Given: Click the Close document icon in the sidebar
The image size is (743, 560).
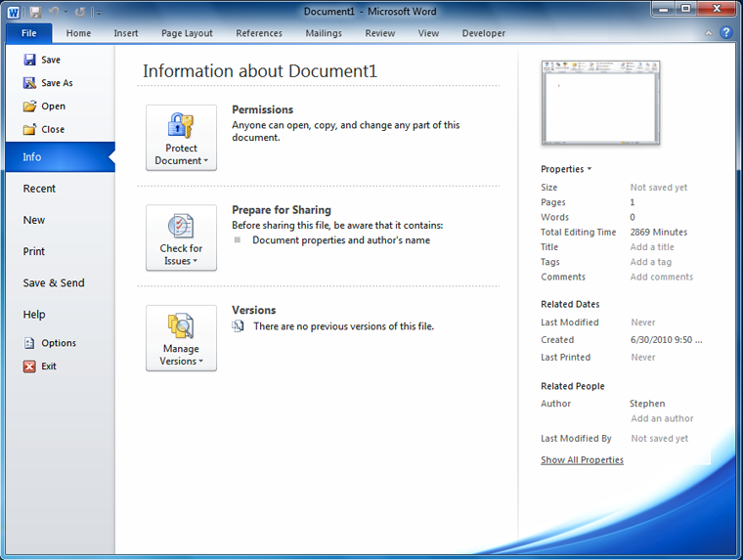Looking at the screenshot, I should click(29, 129).
